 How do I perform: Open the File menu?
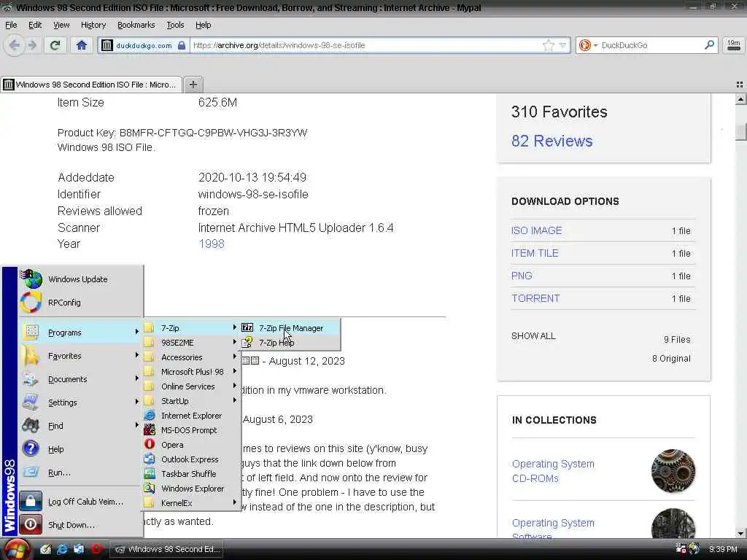(x=11, y=25)
